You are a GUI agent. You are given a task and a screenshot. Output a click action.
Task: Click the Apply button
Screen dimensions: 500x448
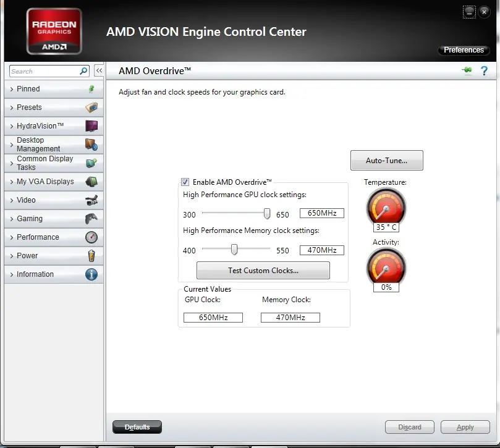pyautogui.click(x=465, y=427)
